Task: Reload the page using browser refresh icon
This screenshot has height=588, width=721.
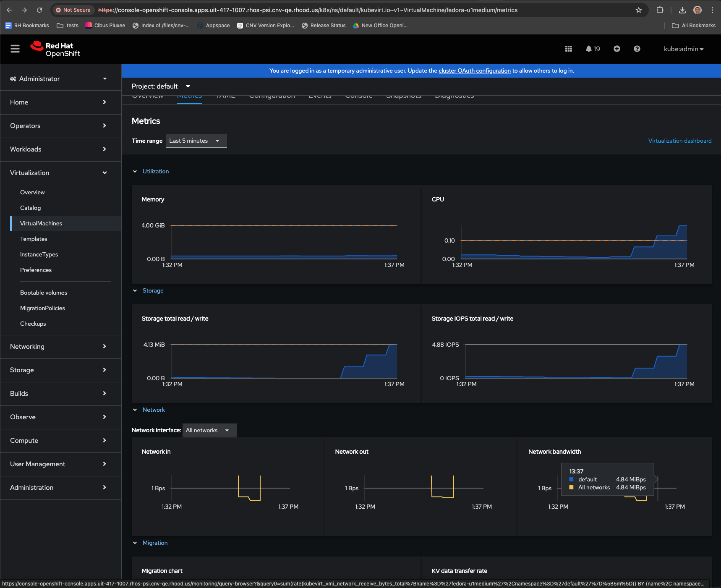Action: (39, 10)
